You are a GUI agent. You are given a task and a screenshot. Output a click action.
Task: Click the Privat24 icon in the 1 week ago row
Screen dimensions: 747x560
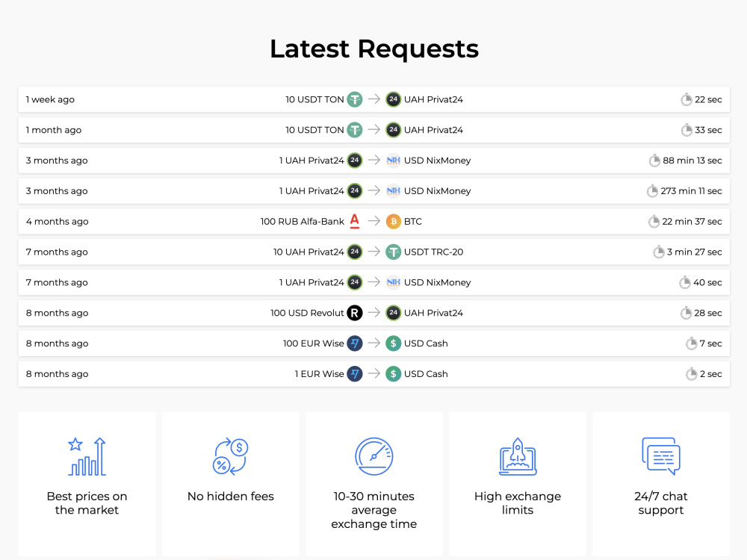coord(393,99)
